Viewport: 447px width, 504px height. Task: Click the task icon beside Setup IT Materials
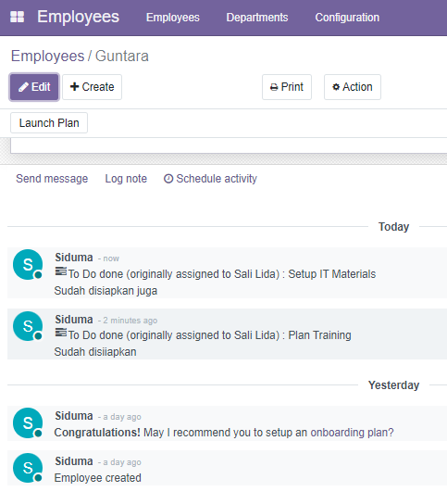click(x=61, y=271)
